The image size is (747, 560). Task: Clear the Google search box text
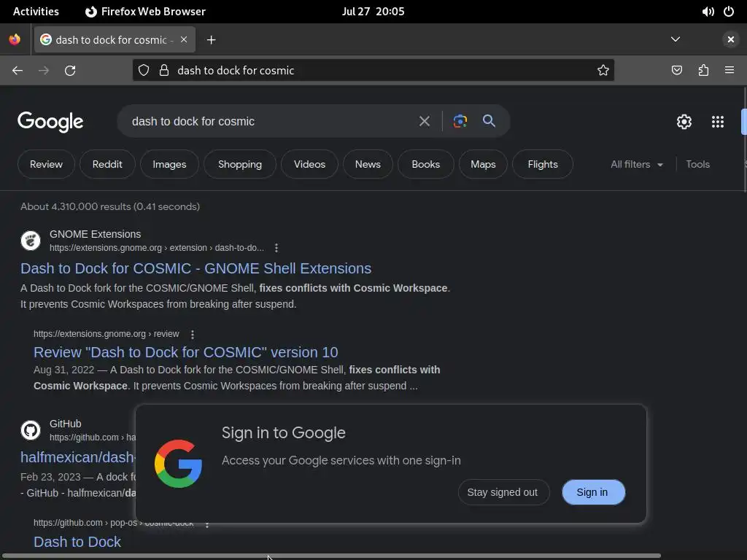[x=424, y=122]
